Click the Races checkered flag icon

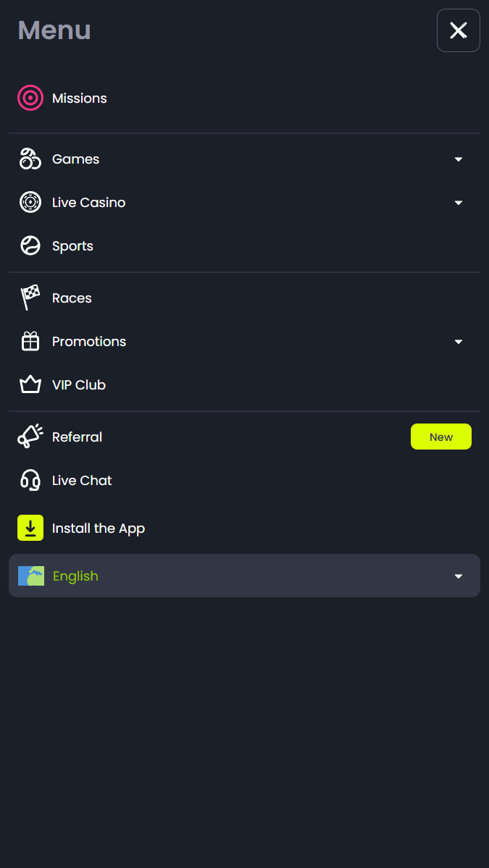pyautogui.click(x=30, y=298)
